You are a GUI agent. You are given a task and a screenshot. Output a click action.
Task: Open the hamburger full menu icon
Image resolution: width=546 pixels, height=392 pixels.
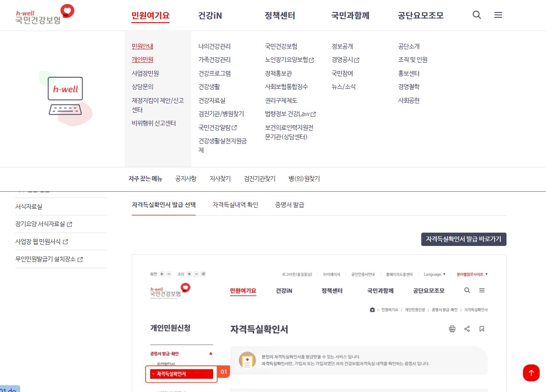point(498,15)
